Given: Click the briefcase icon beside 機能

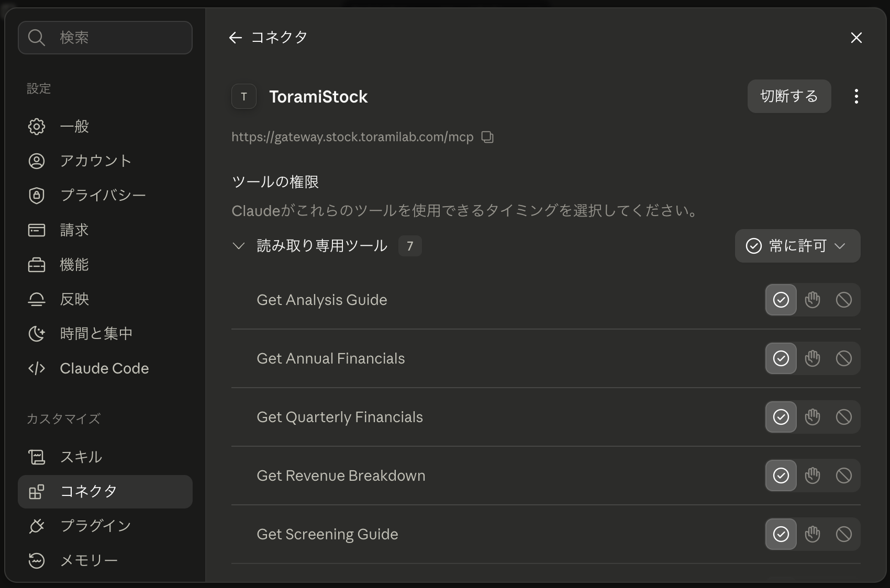Looking at the screenshot, I should 37,265.
